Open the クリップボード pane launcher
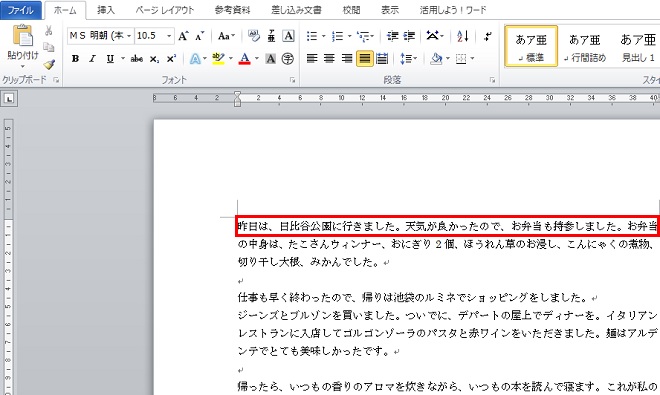 [x=56, y=80]
